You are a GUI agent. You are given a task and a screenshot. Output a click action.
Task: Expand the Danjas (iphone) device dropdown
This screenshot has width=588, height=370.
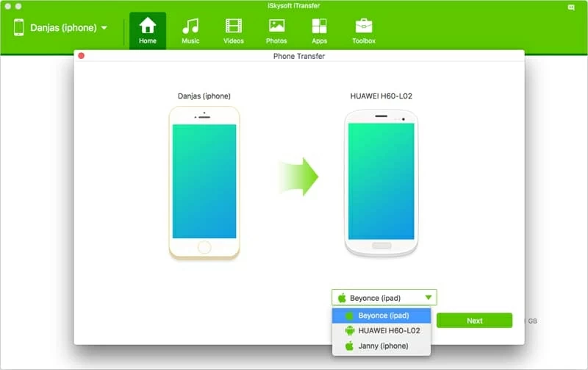click(104, 28)
